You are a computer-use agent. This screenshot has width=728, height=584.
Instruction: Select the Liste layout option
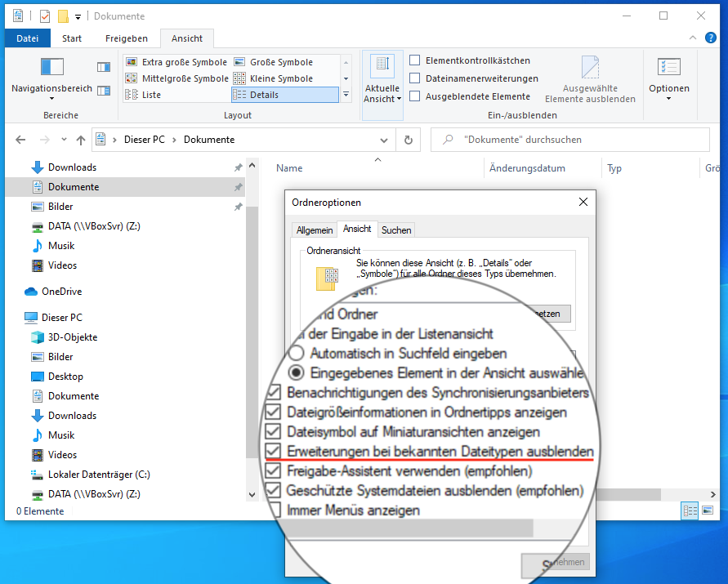tap(151, 95)
